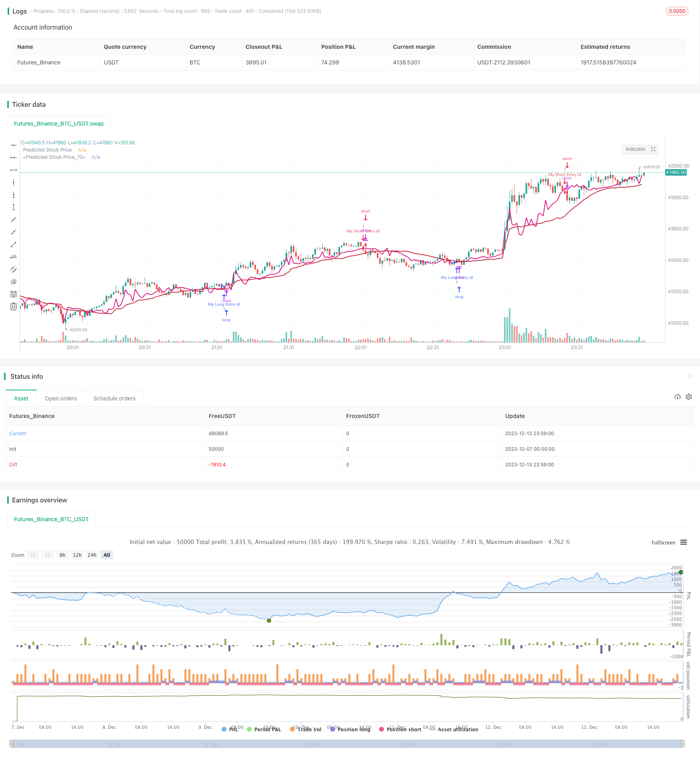Select the vertical straight line drawing tool
This screenshot has width=700, height=760.
(14, 182)
